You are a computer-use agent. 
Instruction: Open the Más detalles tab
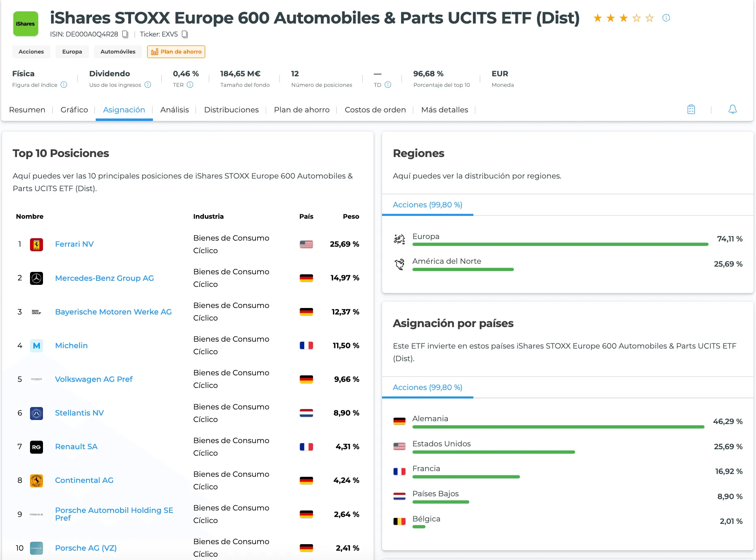click(x=445, y=110)
